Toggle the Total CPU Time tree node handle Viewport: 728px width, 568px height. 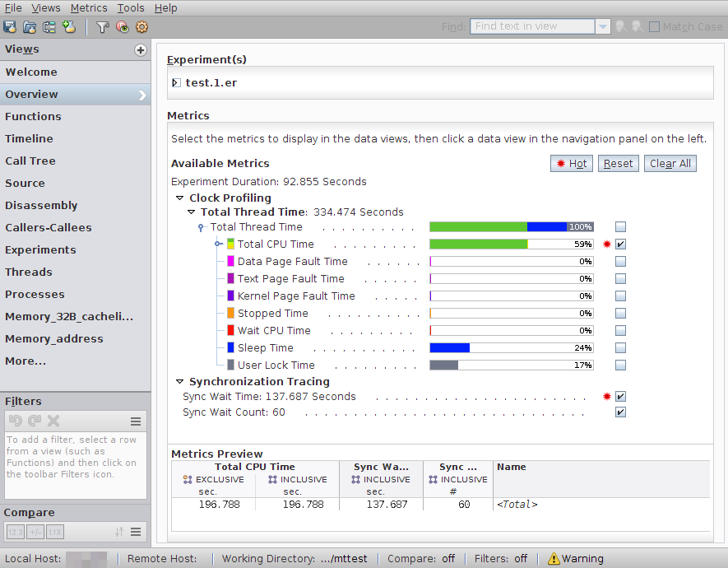tap(219, 244)
